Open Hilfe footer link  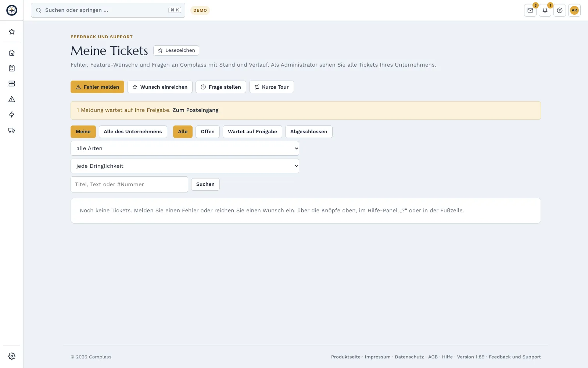(447, 357)
